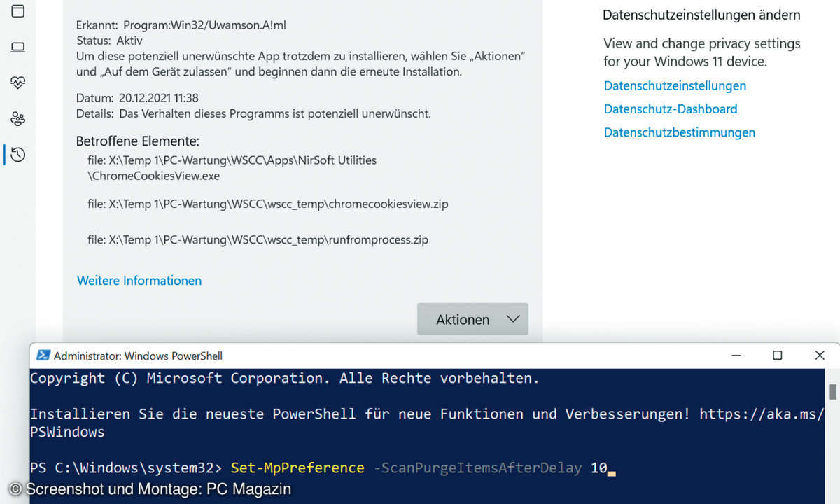
Task: Click the ChromeCookiesView.exe file path
Action: (232, 168)
